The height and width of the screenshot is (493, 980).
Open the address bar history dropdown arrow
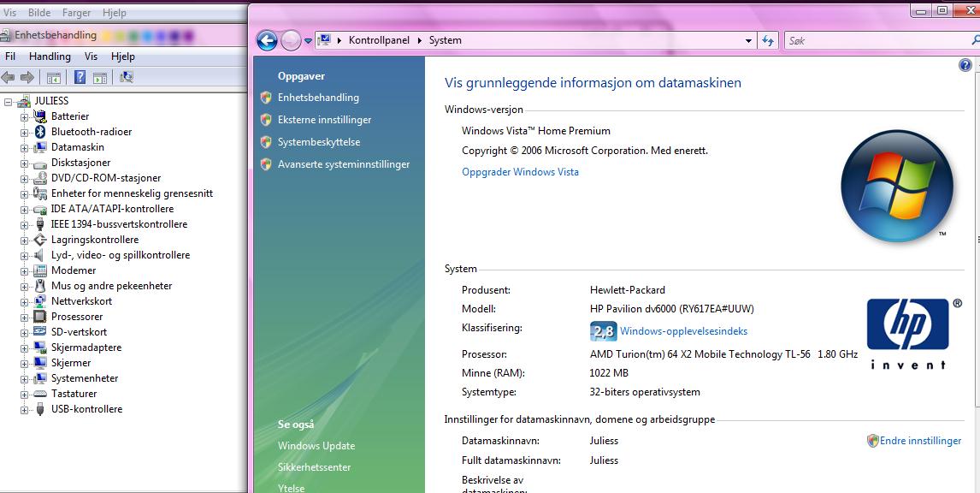pyautogui.click(x=748, y=41)
